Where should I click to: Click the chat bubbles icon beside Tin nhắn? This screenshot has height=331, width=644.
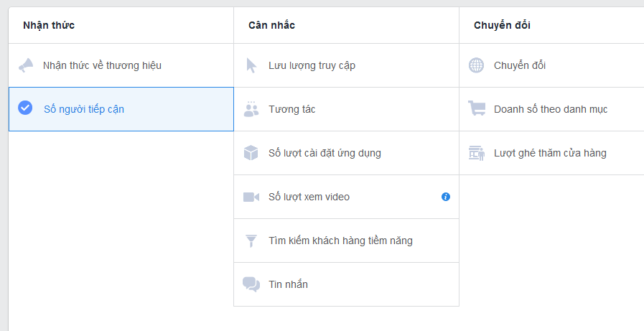click(251, 284)
